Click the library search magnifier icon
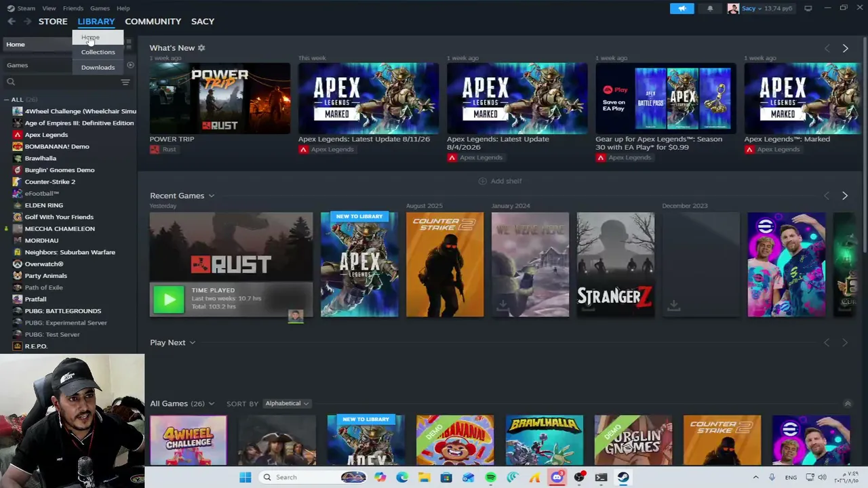 pyautogui.click(x=11, y=82)
